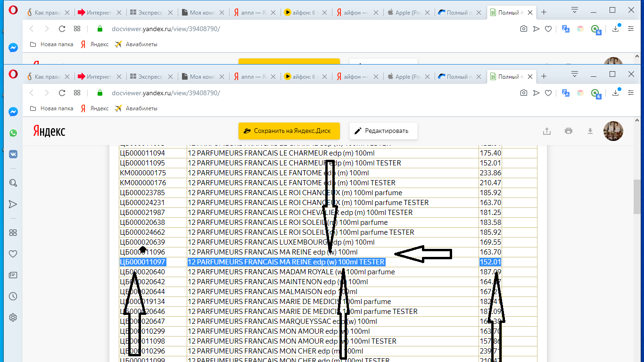The width and height of the screenshot is (644, 362).
Task: Open Opera settings gear in sidebar
Action: click(x=13, y=317)
